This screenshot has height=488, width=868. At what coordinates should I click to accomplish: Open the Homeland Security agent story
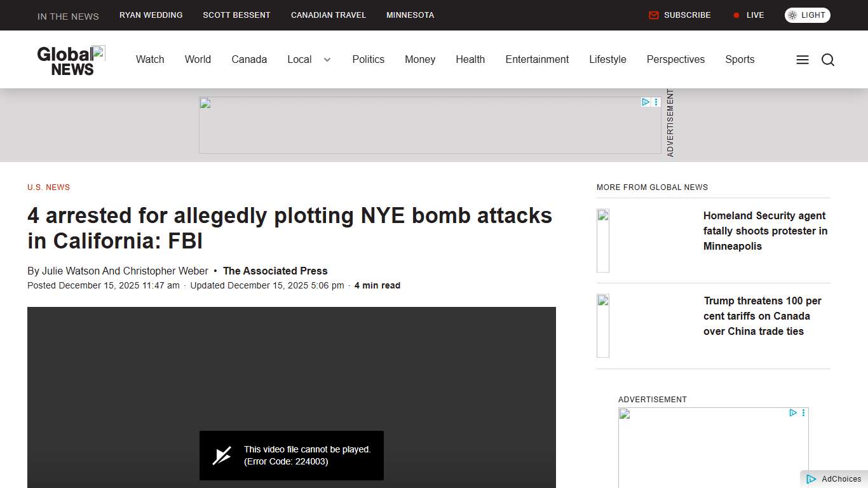pos(765,231)
